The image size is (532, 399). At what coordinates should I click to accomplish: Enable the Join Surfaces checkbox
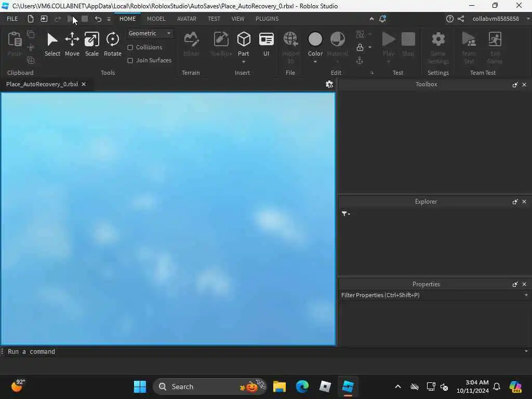coord(130,60)
